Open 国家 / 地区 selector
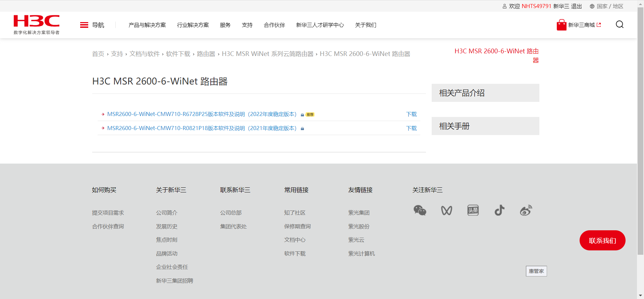 tap(610, 6)
